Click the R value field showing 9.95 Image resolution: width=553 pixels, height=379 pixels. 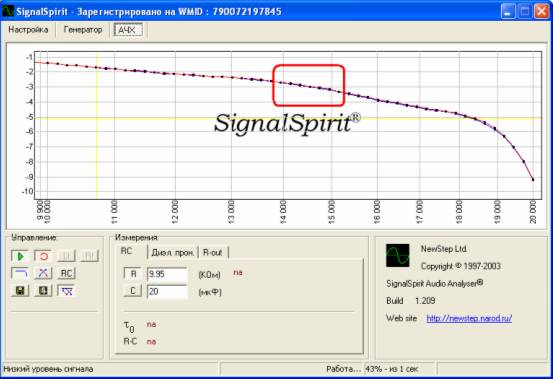click(167, 274)
